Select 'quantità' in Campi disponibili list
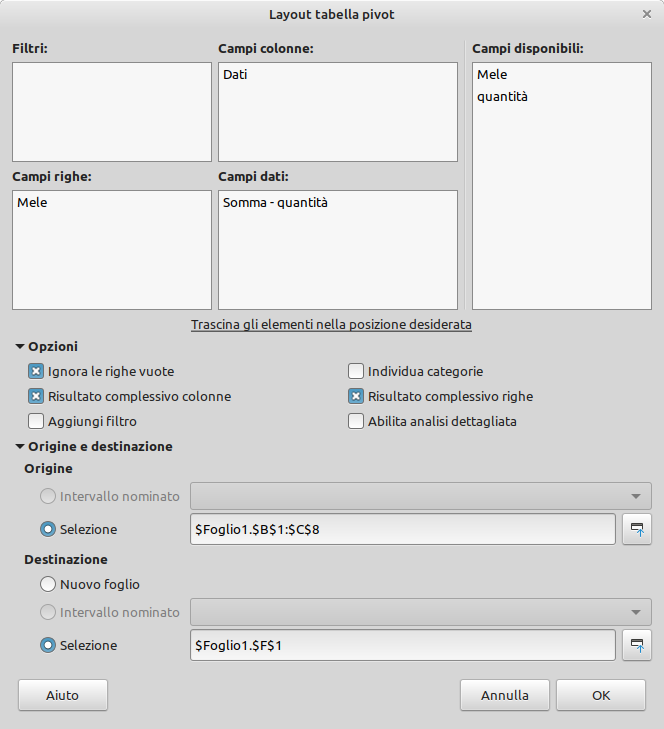 click(x=503, y=97)
